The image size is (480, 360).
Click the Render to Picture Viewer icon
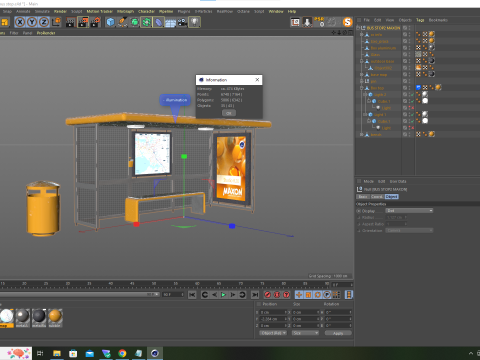tap(83, 22)
